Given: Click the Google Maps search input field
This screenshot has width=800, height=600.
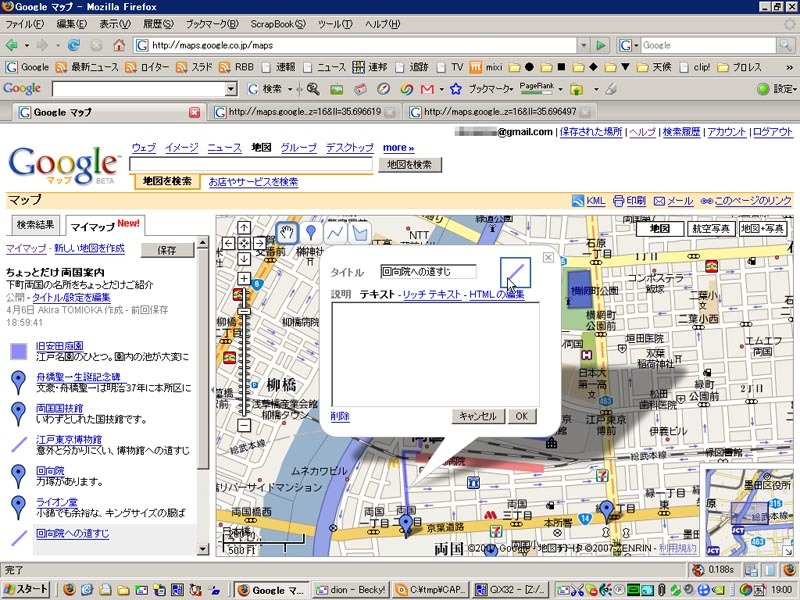Looking at the screenshot, I should click(251, 164).
